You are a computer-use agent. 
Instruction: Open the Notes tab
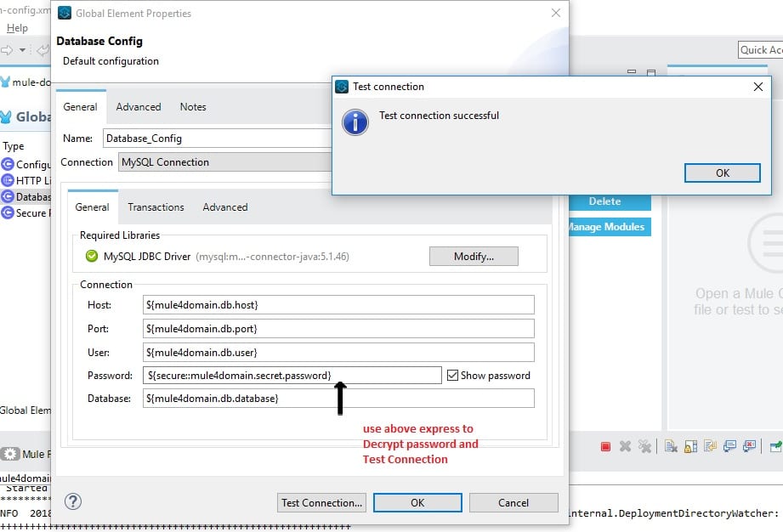[x=193, y=107]
